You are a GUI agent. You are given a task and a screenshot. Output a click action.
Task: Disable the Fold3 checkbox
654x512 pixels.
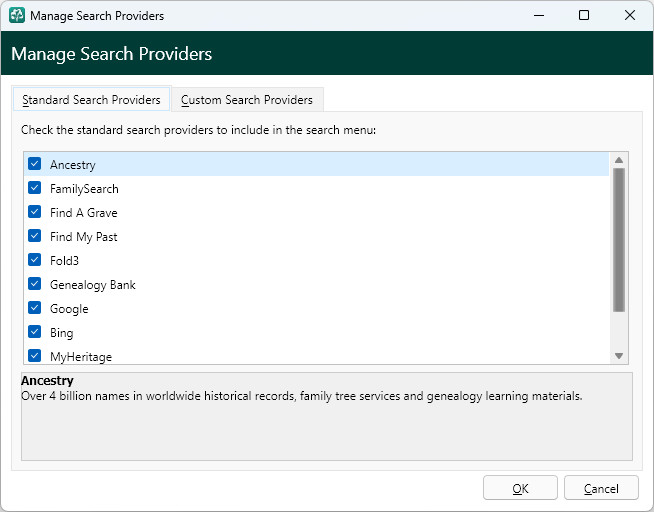point(35,260)
